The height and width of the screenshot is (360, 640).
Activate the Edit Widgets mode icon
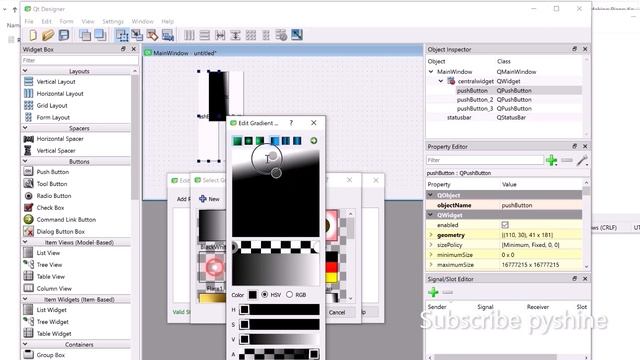(x=122, y=36)
